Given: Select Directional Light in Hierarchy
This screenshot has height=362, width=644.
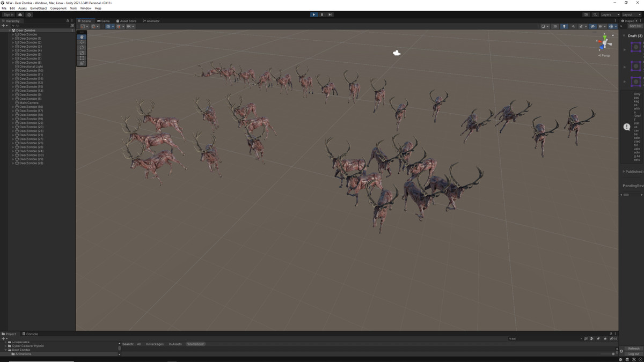Looking at the screenshot, I should (x=31, y=67).
